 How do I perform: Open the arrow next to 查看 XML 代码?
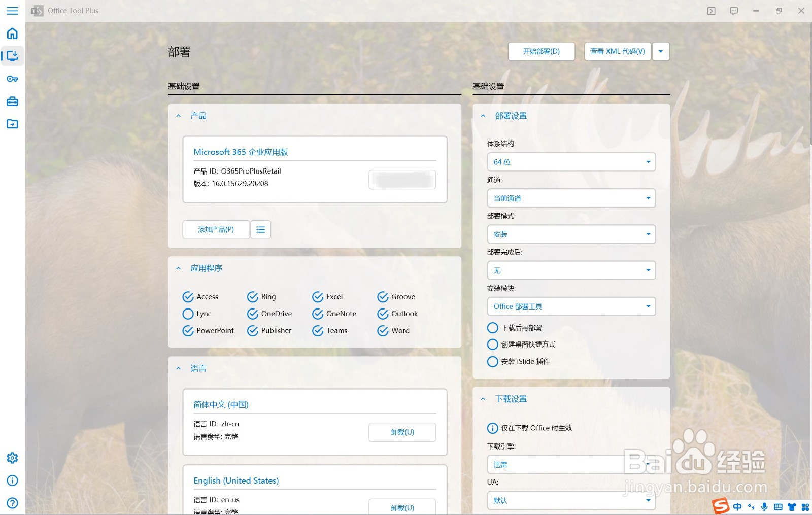[660, 51]
